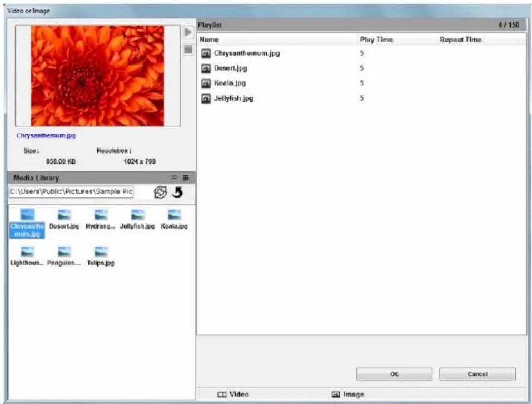Select the Lighthouse thumbnail in the Media Library
Viewport: 532px width, 404px height.
pos(27,257)
